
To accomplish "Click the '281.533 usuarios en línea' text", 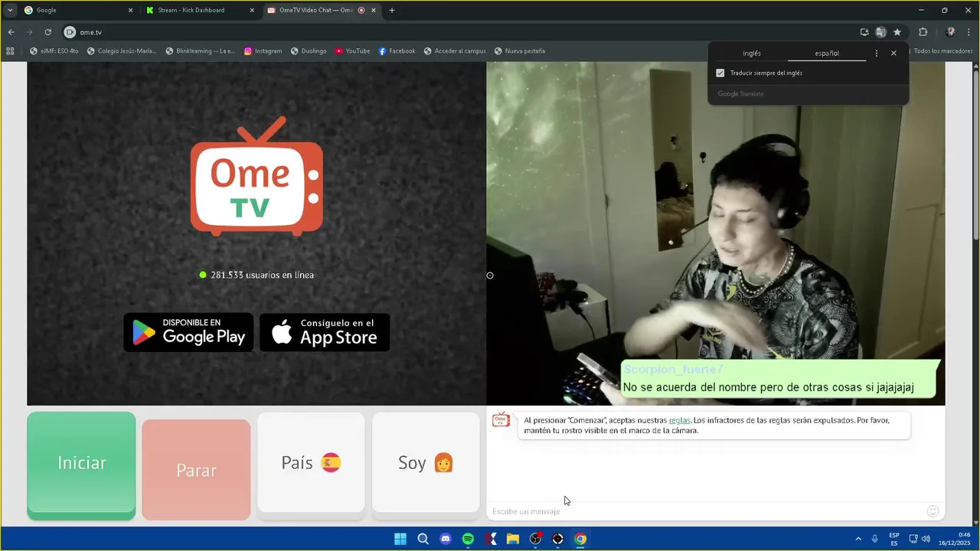I will pos(262,275).
